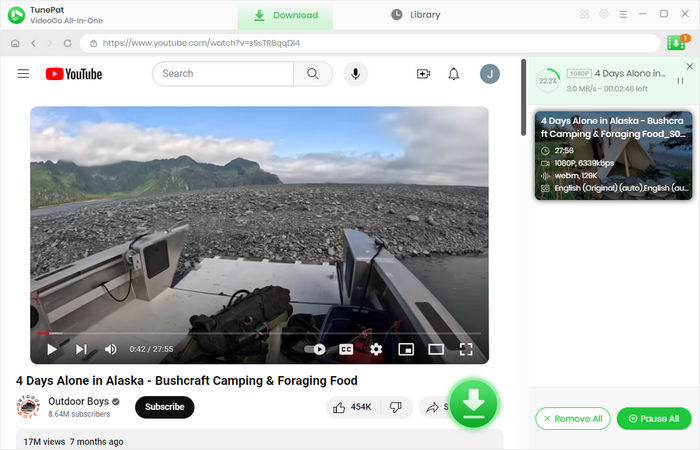
Task: Mute the video volume
Action: pyautogui.click(x=111, y=349)
